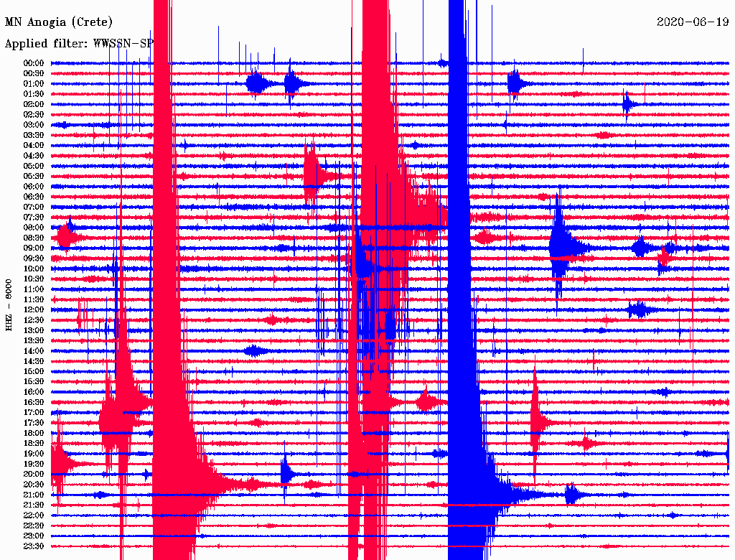
Task: Click the 13:30 time label
Action: pyautogui.click(x=34, y=340)
